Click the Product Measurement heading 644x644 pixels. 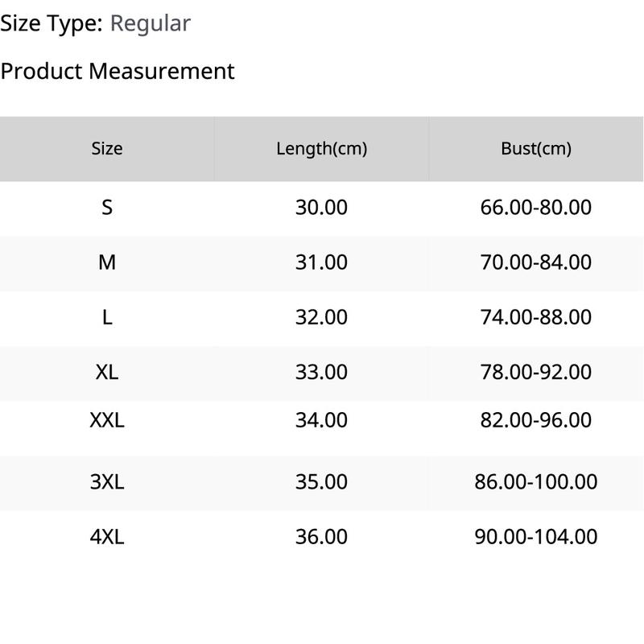[118, 72]
